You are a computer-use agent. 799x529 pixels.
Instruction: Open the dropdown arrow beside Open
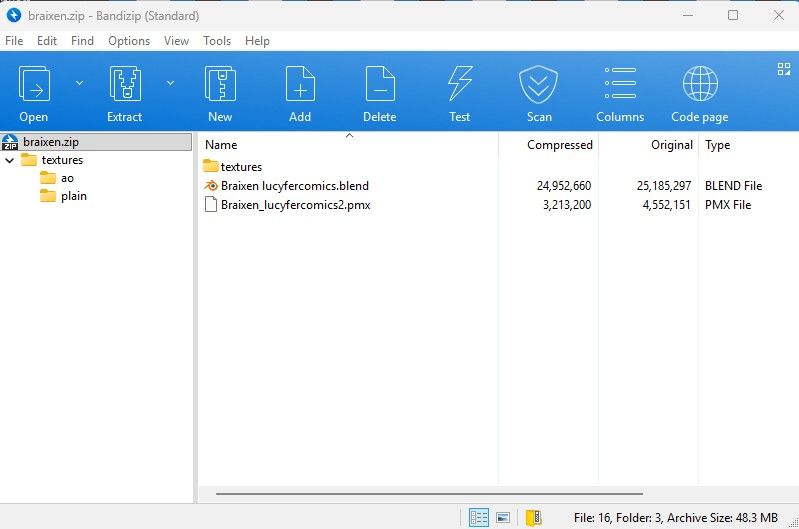click(79, 83)
